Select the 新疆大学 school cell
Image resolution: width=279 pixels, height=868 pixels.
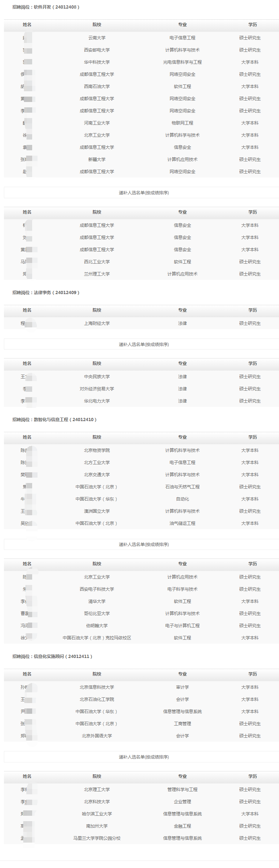click(x=97, y=160)
